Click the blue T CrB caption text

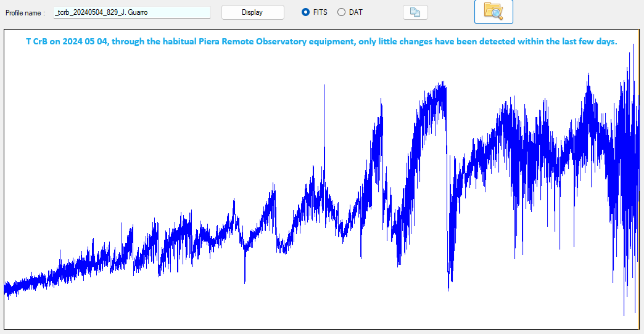[x=321, y=41]
